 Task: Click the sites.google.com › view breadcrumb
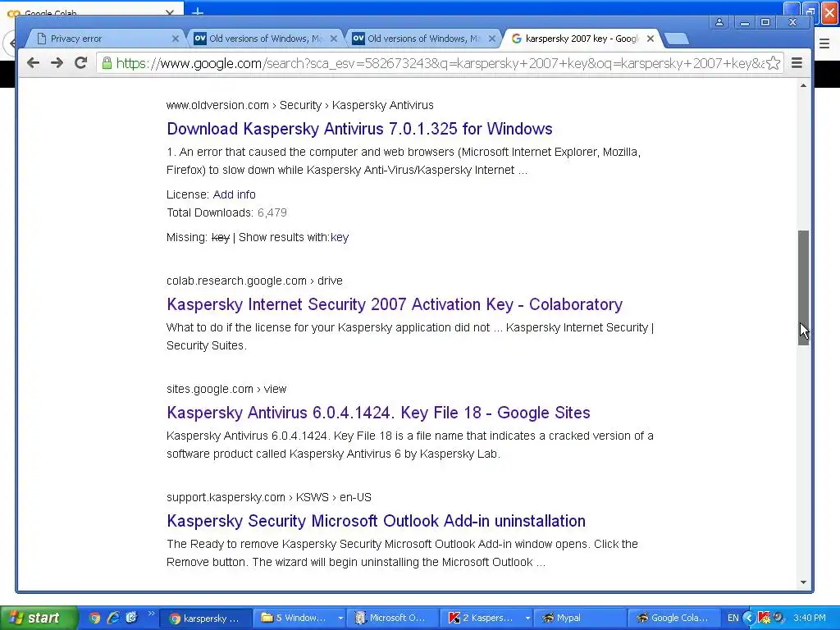[x=226, y=389]
